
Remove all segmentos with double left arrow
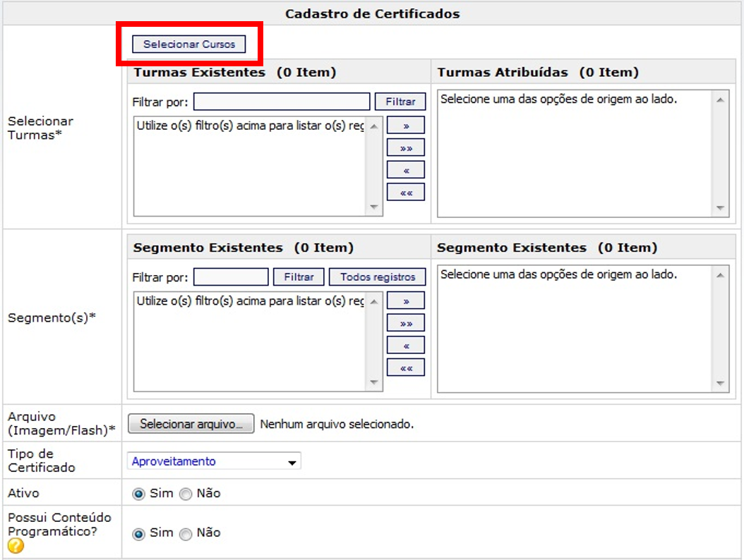coord(406,367)
